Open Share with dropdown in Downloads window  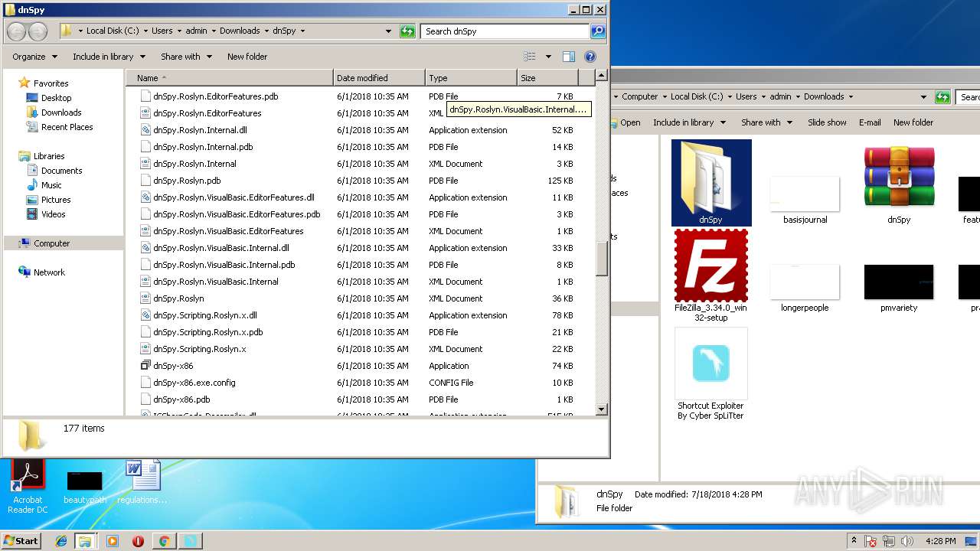pyautogui.click(x=766, y=122)
